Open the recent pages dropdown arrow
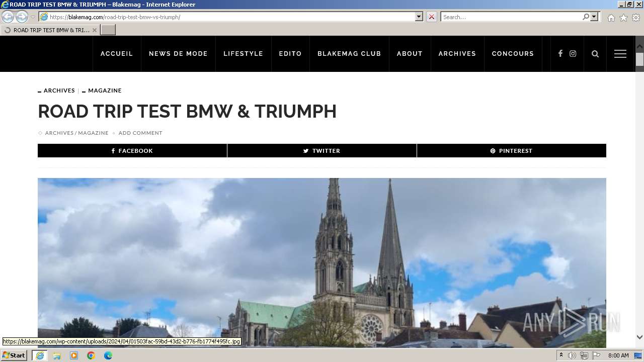This screenshot has height=362, width=644. pos(33,17)
